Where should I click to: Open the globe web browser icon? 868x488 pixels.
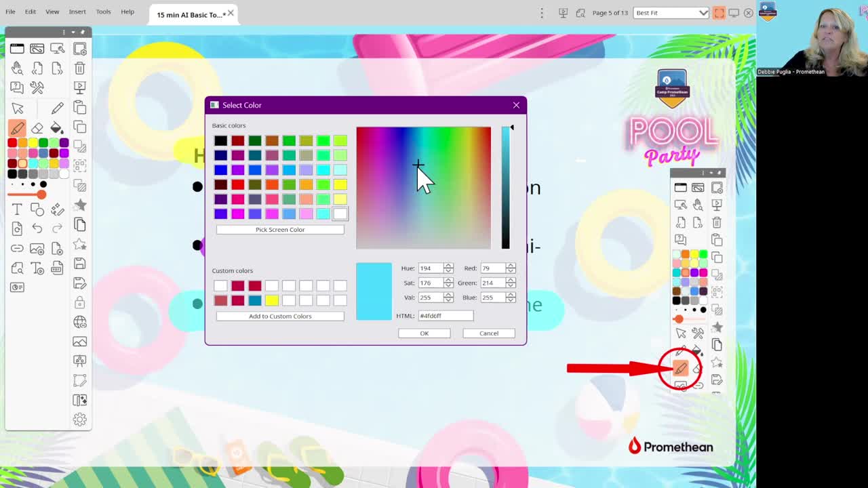pyautogui.click(x=79, y=322)
